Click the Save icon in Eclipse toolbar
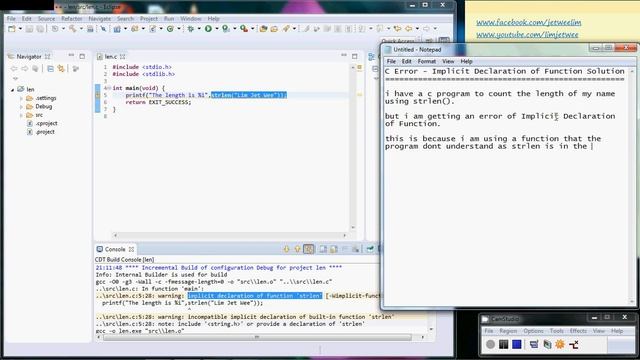Viewport: 640px width, 360px height. [29, 29]
